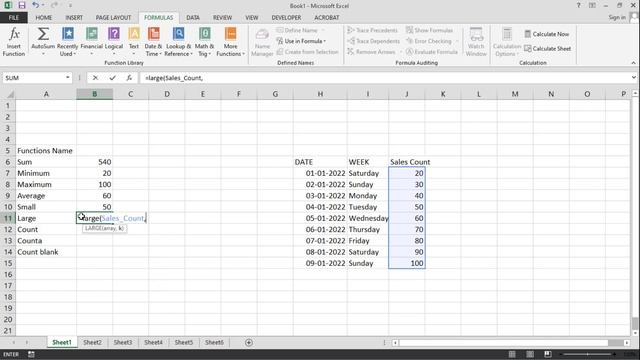
Task: Click Sign in link
Action: 617,17
